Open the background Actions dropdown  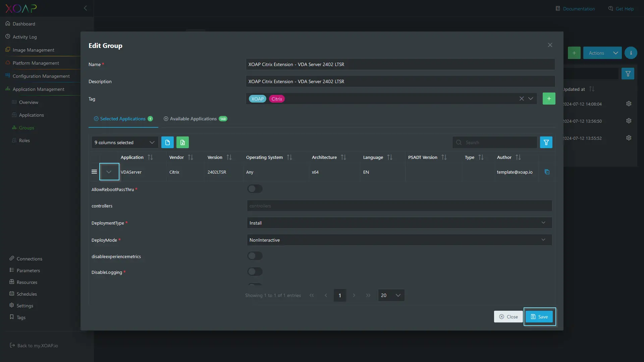(x=602, y=53)
